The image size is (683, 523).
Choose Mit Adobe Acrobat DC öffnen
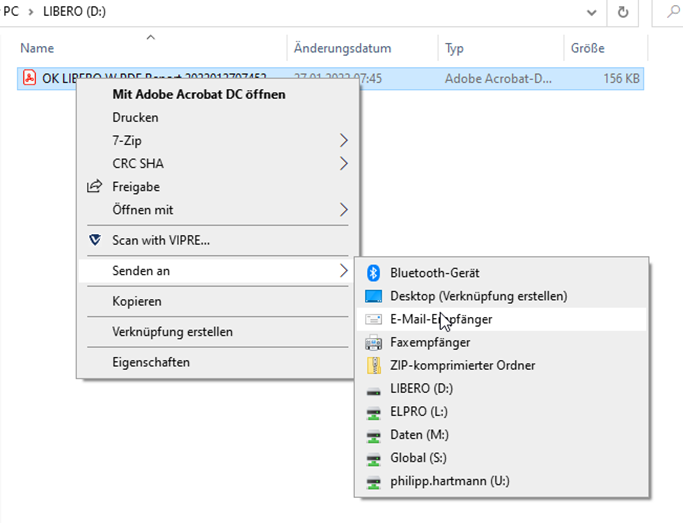coord(198,94)
